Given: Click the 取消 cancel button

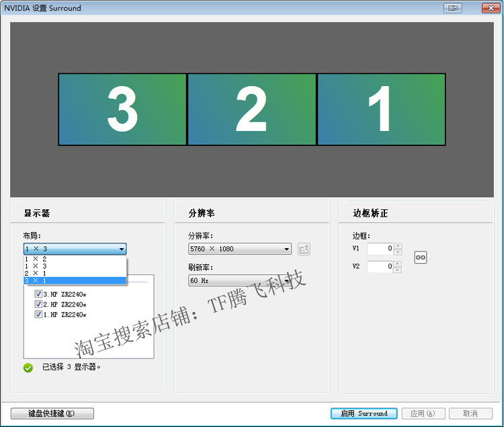Looking at the screenshot, I should [x=470, y=414].
